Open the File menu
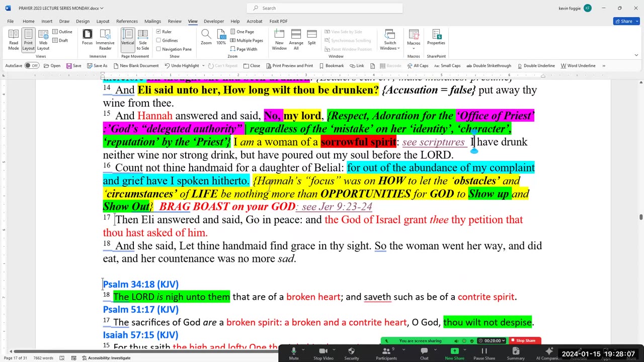 coord(11,21)
